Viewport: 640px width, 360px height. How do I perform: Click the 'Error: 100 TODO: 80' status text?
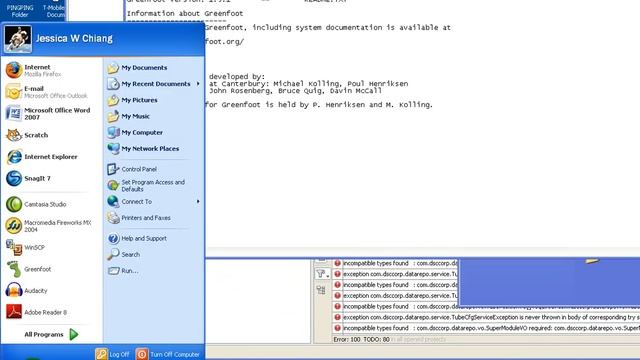pos(362,339)
